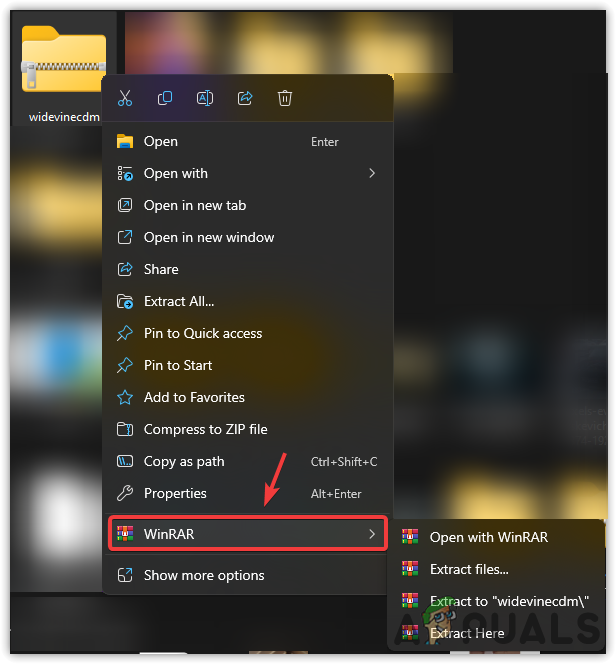Select Extract to "widevinecdm\" option

[x=496, y=601]
